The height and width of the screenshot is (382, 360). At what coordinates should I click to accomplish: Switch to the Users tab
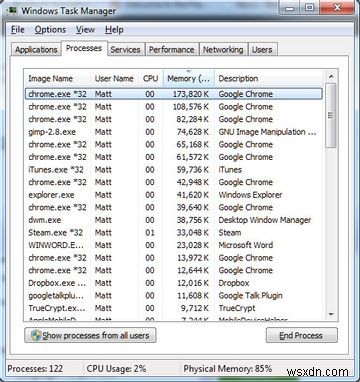point(262,50)
